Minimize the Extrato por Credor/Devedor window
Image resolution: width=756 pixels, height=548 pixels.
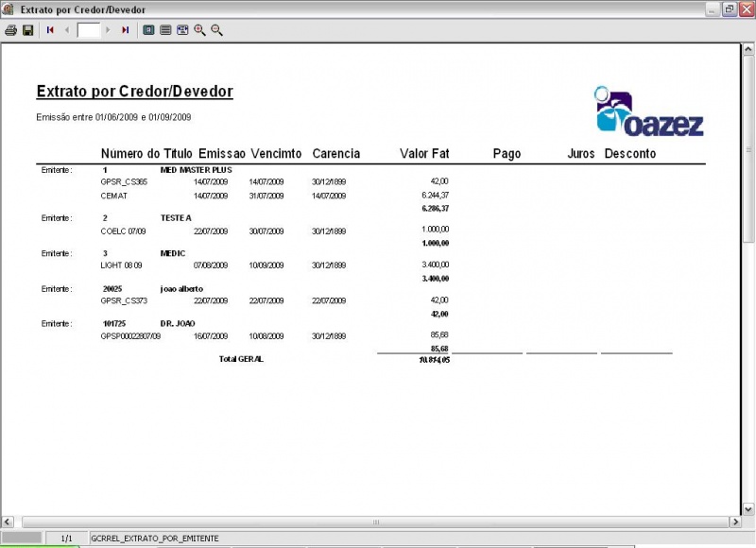pyautogui.click(x=713, y=9)
